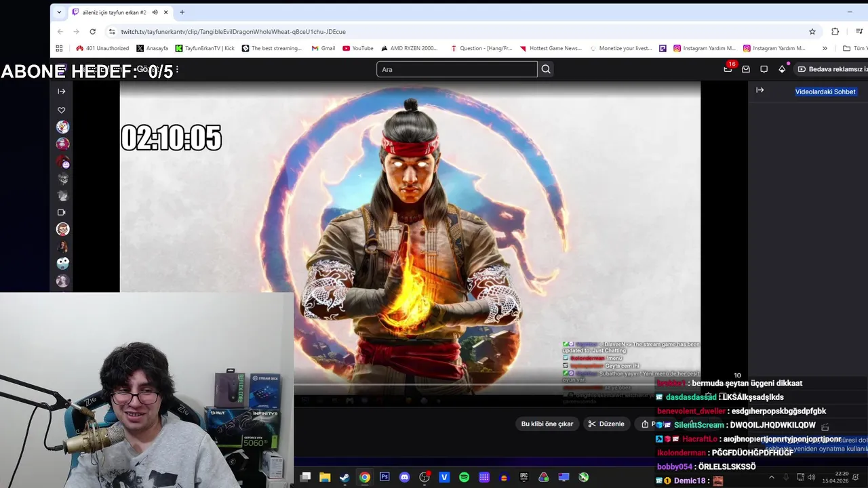
Task: Open TayfunErkanTV Kick bookmark
Action: (x=205, y=48)
